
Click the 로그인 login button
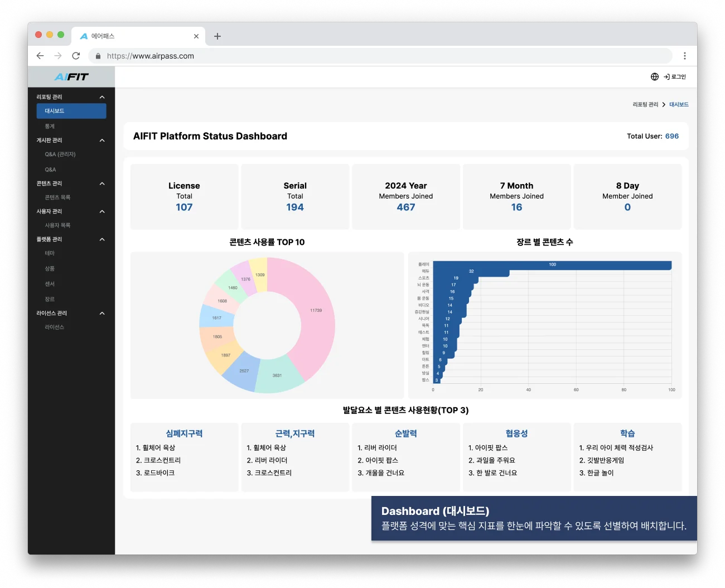(675, 77)
